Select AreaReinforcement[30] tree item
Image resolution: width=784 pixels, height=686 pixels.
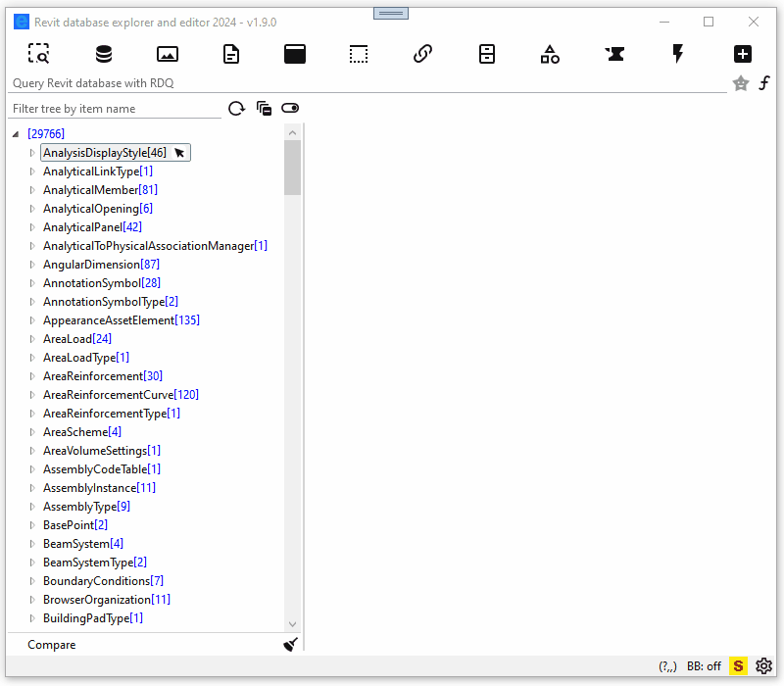tap(103, 376)
